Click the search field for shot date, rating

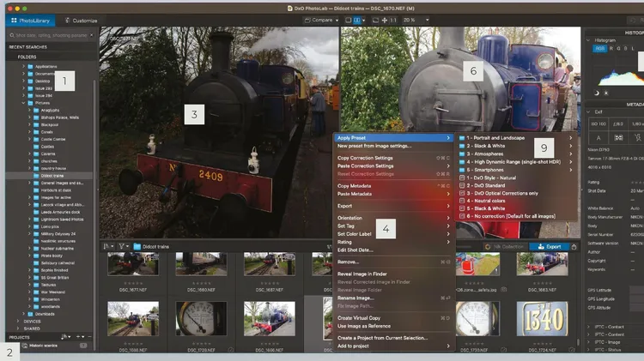click(x=50, y=35)
